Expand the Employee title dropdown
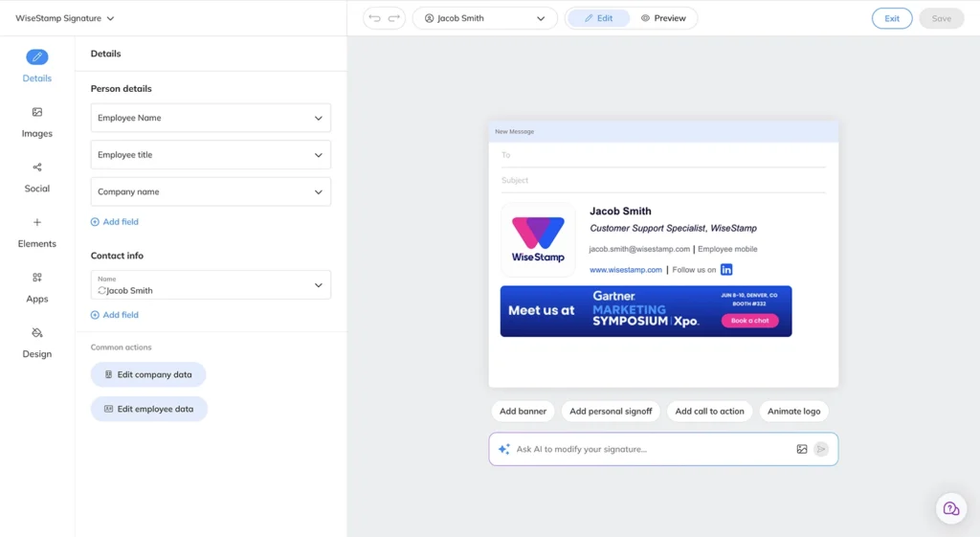Screen dimensions: 980x537 (211, 154)
